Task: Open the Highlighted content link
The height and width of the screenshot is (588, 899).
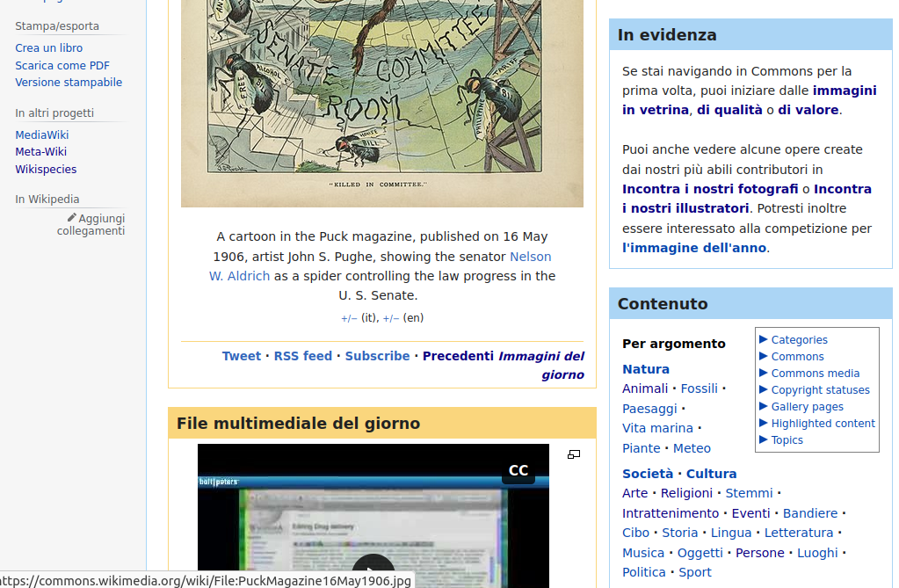Action: pos(823,423)
